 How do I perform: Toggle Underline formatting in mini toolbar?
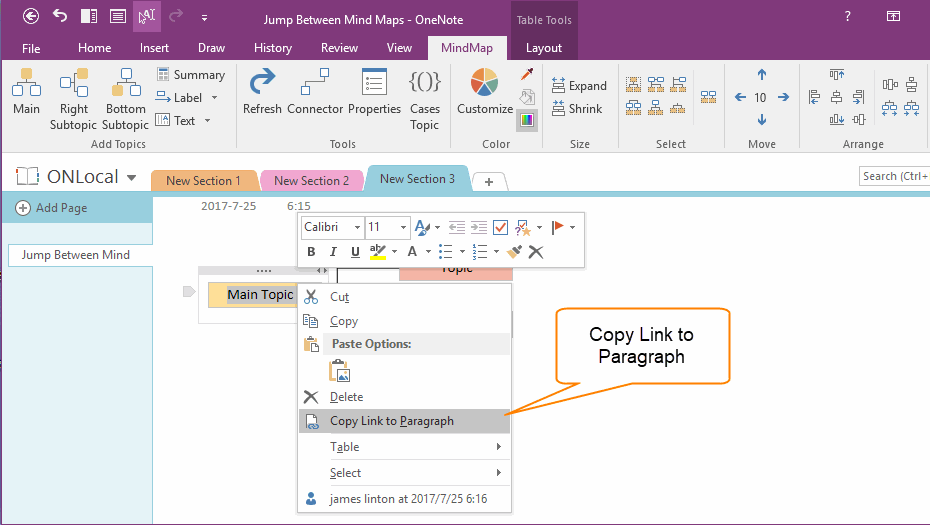[x=355, y=252]
